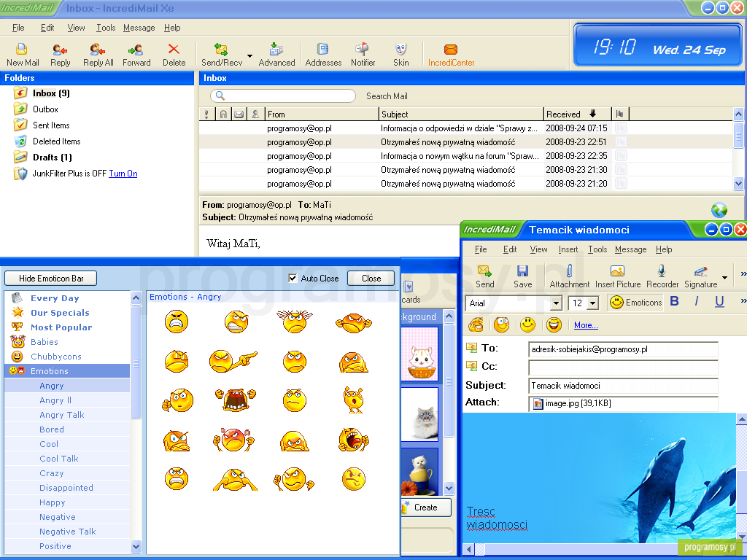This screenshot has height=560, width=747.
Task: Open the Insert menu in compose window
Action: [568, 249]
